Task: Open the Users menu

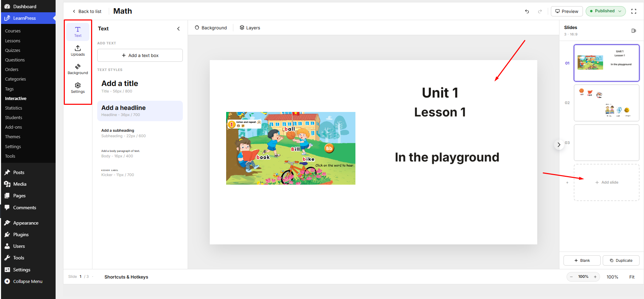Action: (x=28, y=246)
